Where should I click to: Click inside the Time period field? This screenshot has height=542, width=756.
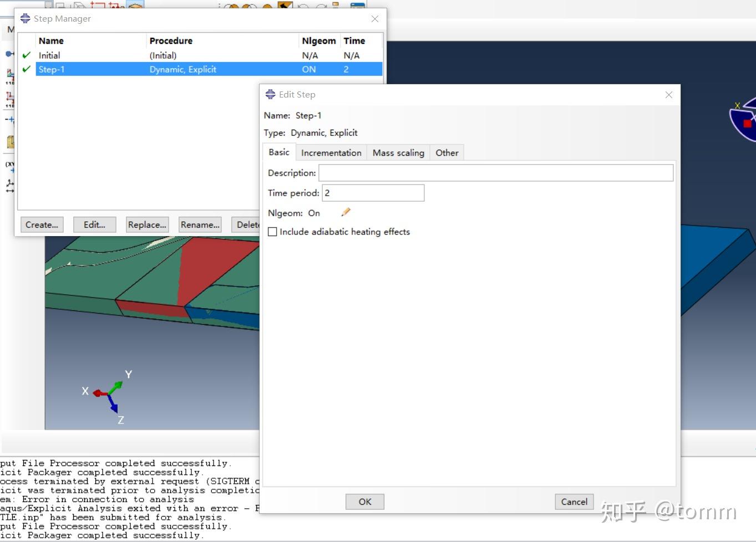[372, 192]
